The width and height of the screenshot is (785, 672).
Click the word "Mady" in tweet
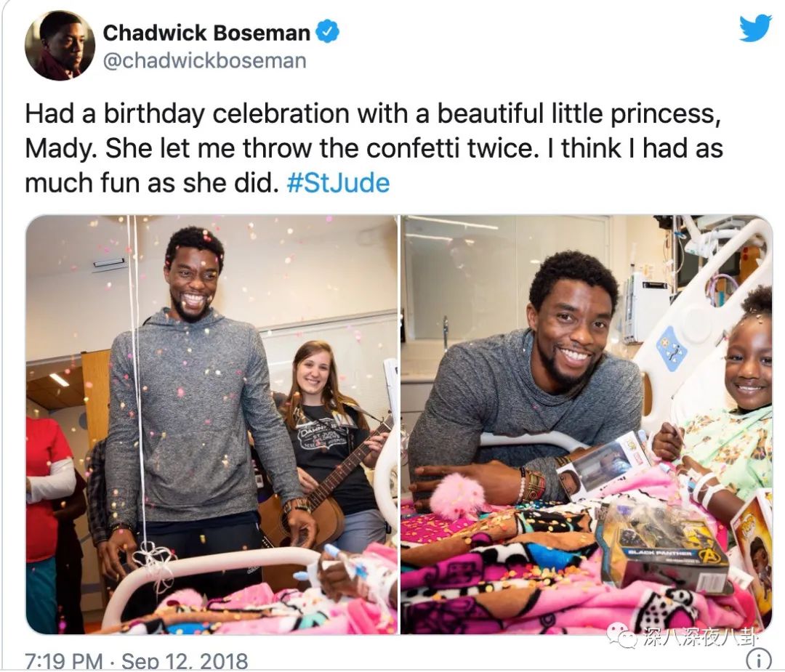click(57, 148)
